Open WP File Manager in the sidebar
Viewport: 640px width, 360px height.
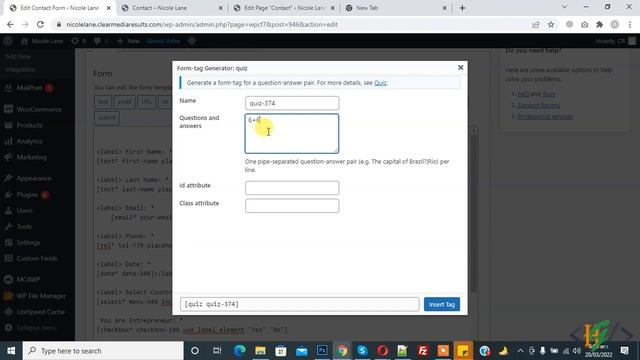[x=41, y=296]
